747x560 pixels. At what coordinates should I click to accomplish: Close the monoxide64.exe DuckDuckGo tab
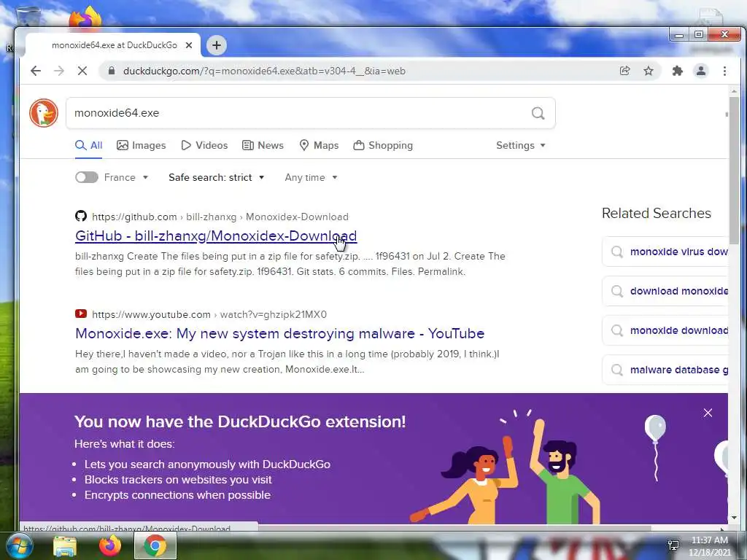(189, 45)
